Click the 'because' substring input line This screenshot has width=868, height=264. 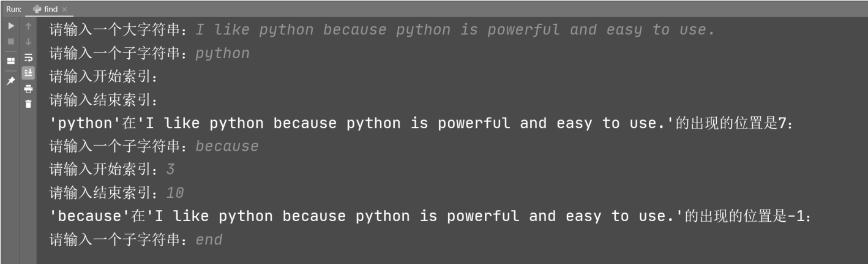click(x=154, y=146)
